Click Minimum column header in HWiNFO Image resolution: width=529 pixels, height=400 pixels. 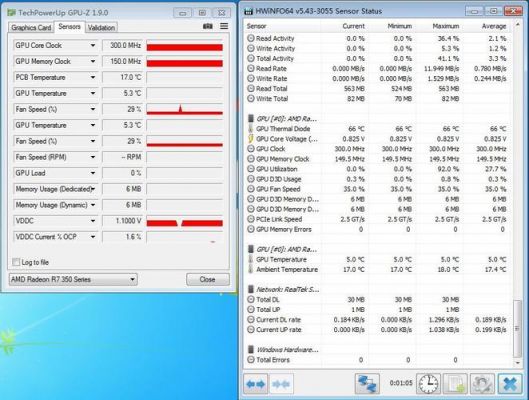coord(400,26)
